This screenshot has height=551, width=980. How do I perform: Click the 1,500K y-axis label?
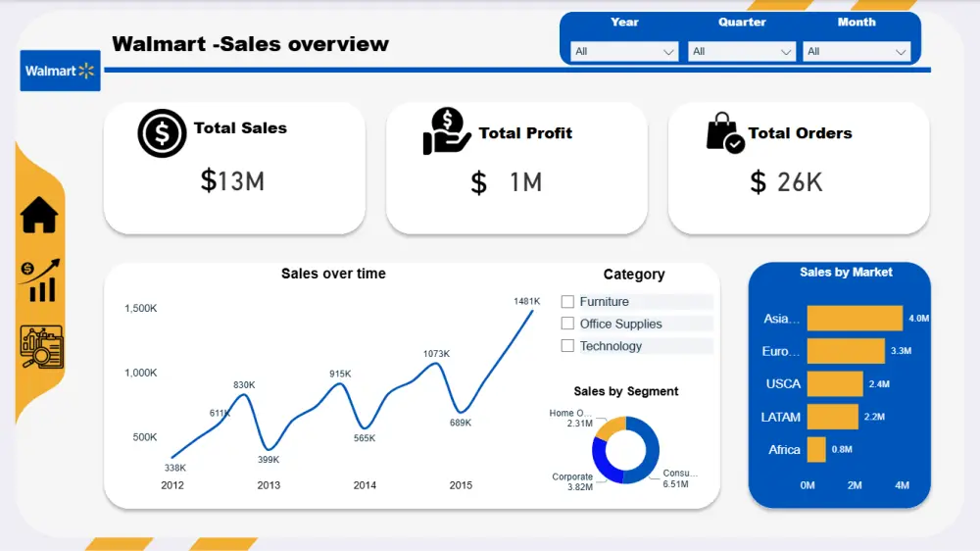(x=140, y=308)
